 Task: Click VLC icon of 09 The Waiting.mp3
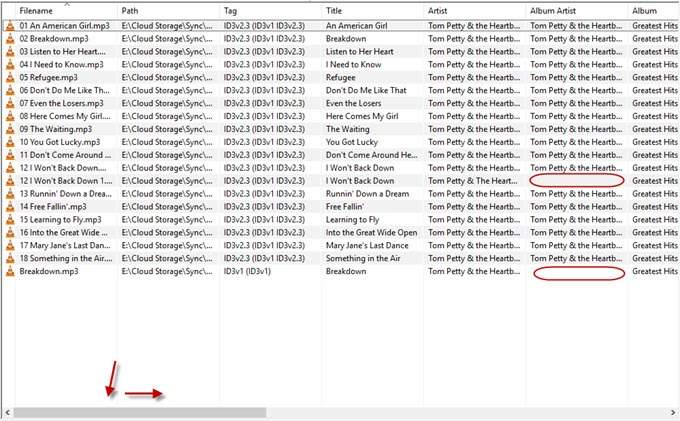10,130
